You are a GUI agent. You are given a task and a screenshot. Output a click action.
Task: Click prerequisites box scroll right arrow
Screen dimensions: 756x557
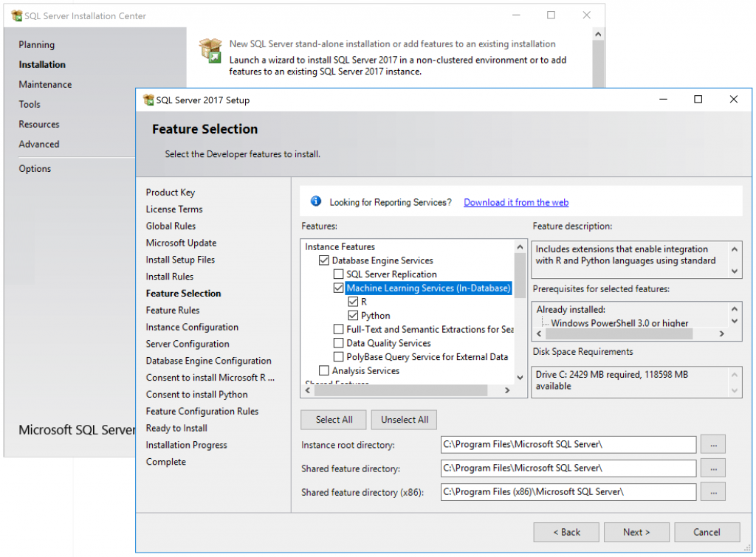click(722, 333)
